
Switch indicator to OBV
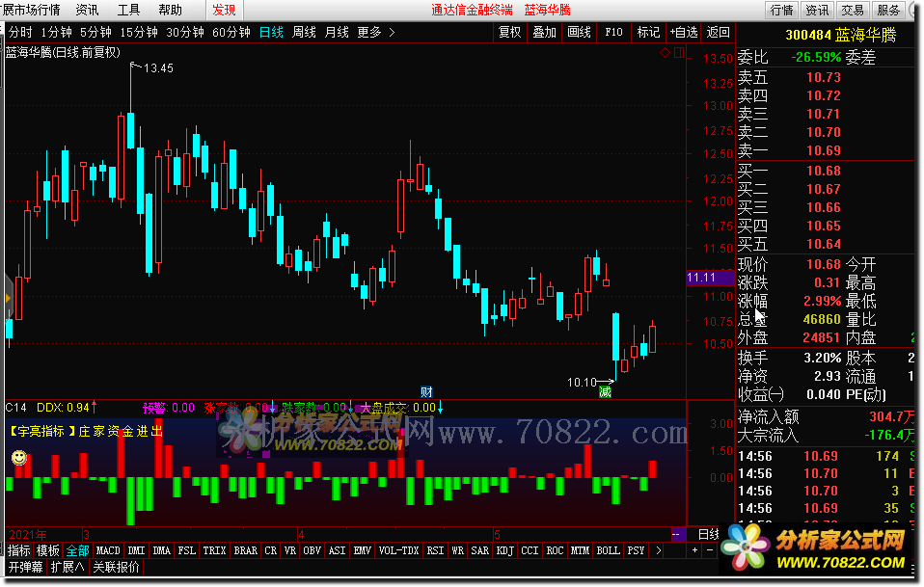click(312, 550)
